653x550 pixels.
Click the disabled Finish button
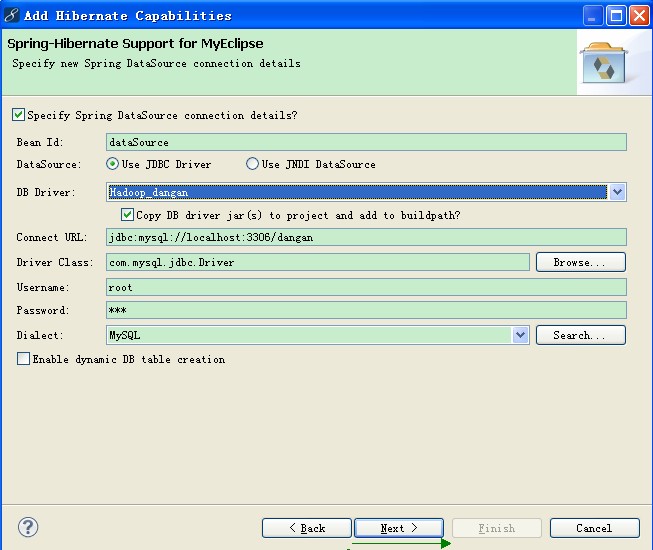pyautogui.click(x=497, y=528)
